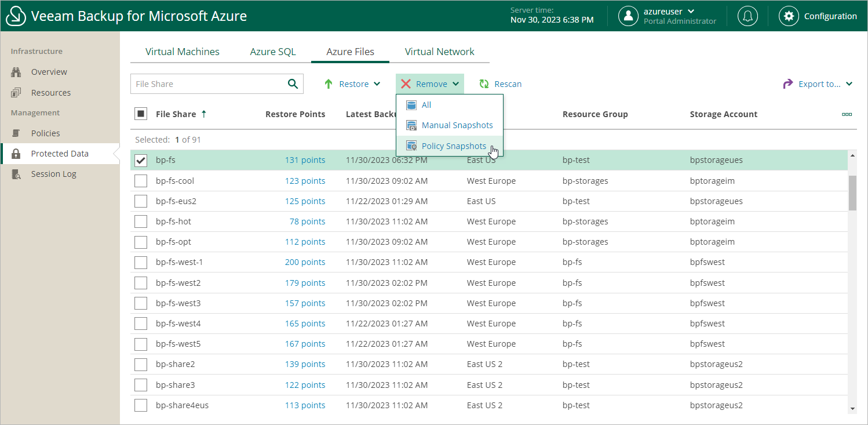The width and height of the screenshot is (868, 425).
Task: Click scrollbar up arrow
Action: (852, 155)
